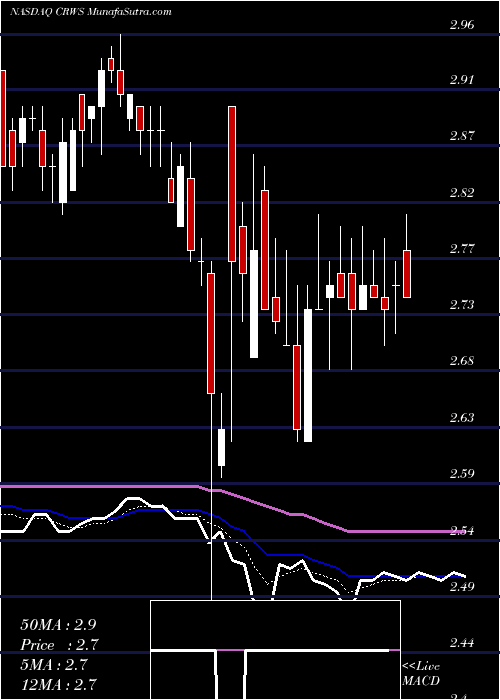Click the 2.87 price axis label
The height and width of the screenshot is (700, 500).
click(x=462, y=136)
